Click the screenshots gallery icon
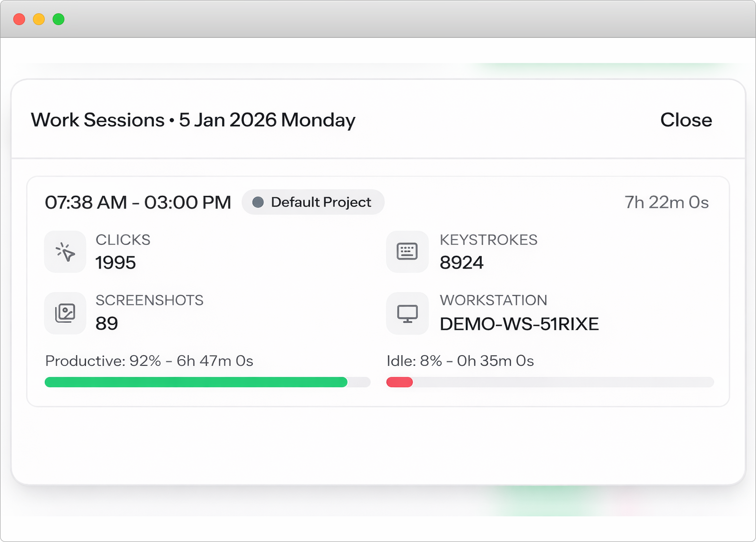 pos(65,313)
